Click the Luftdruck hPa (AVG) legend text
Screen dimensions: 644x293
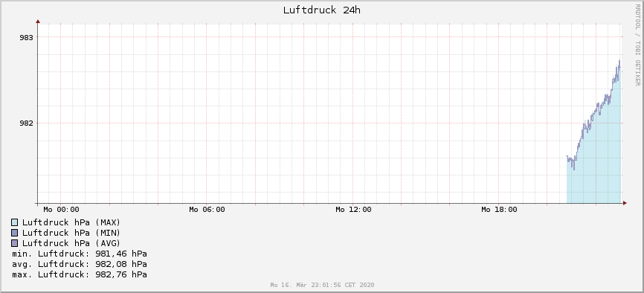(71, 243)
